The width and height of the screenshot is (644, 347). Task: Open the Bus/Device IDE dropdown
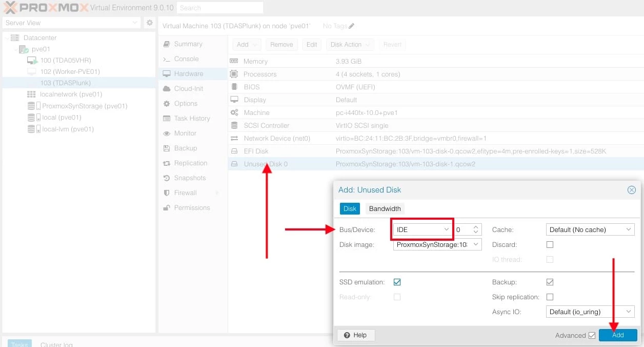(422, 229)
